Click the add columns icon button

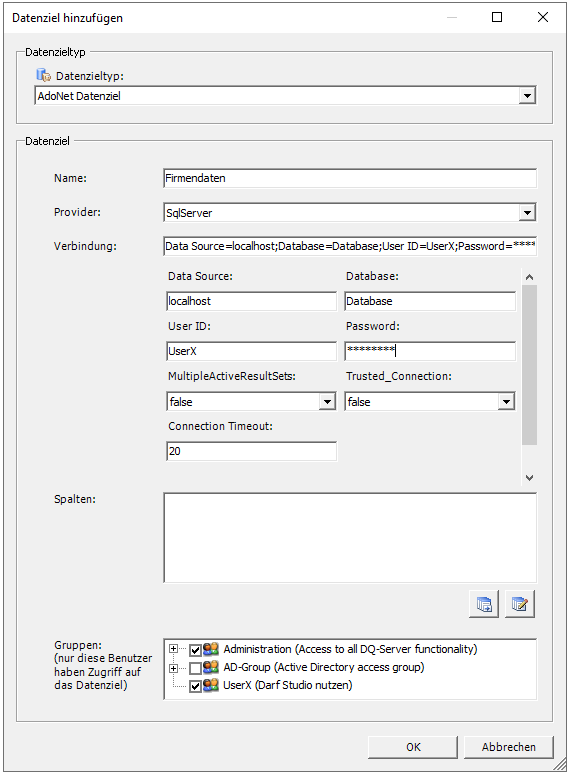click(484, 604)
